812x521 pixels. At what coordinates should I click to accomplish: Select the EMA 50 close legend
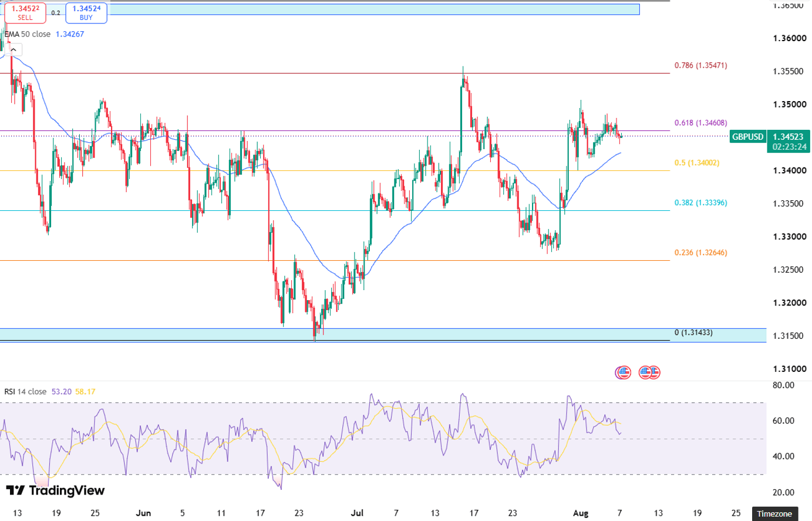tap(28, 34)
